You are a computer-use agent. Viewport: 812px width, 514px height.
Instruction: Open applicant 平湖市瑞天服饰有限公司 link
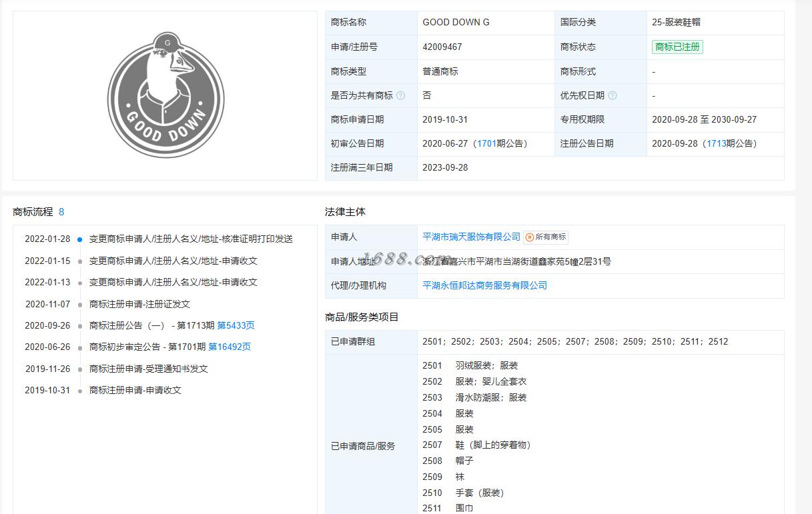tap(472, 237)
